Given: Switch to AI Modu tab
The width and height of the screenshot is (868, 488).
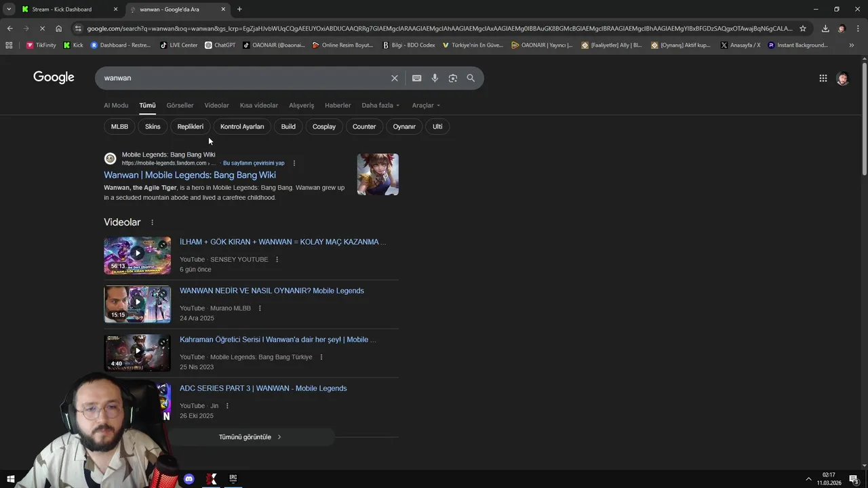Looking at the screenshot, I should tap(116, 105).
